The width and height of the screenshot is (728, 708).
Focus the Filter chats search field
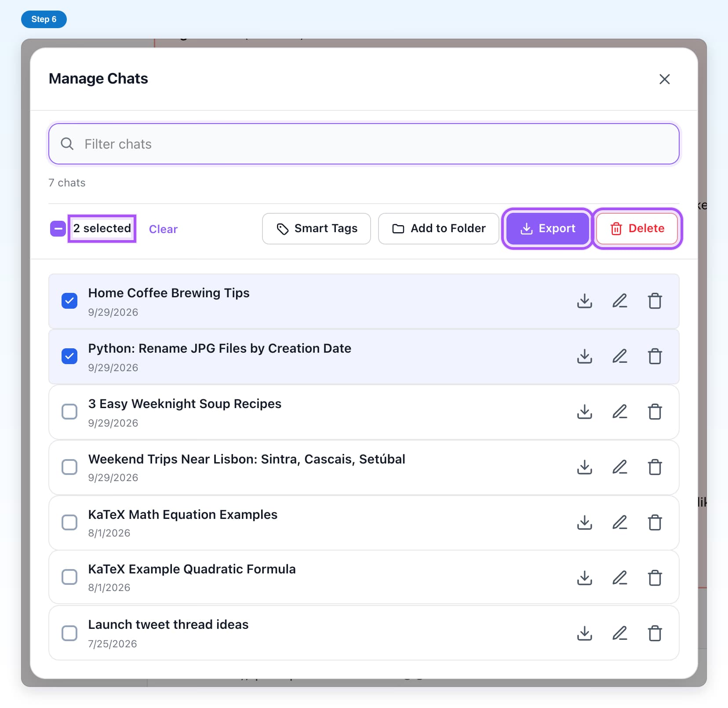click(364, 144)
